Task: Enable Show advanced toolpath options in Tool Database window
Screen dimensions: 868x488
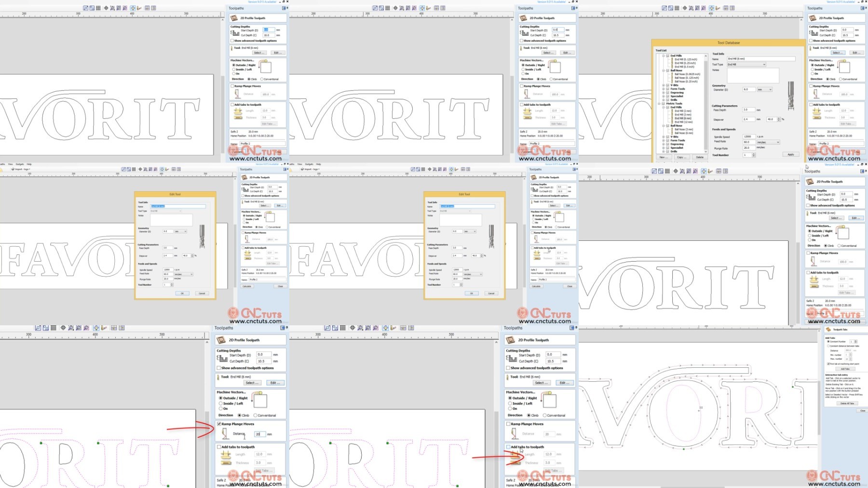Action: [x=811, y=41]
